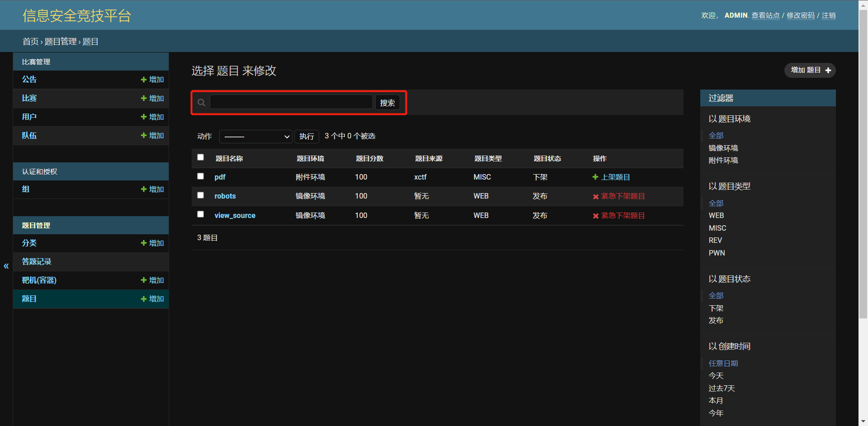Click the 增加 题目 button at top right

810,70
